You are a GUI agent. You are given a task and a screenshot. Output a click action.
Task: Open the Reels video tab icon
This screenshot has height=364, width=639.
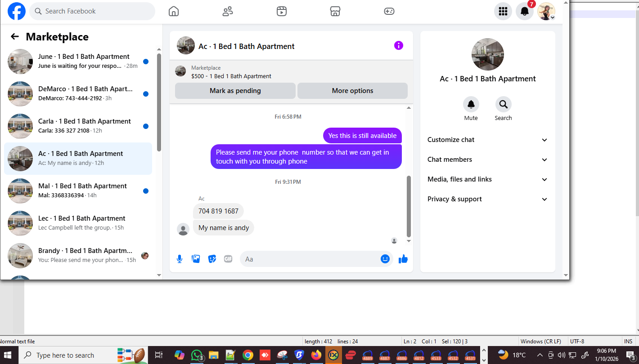282,11
